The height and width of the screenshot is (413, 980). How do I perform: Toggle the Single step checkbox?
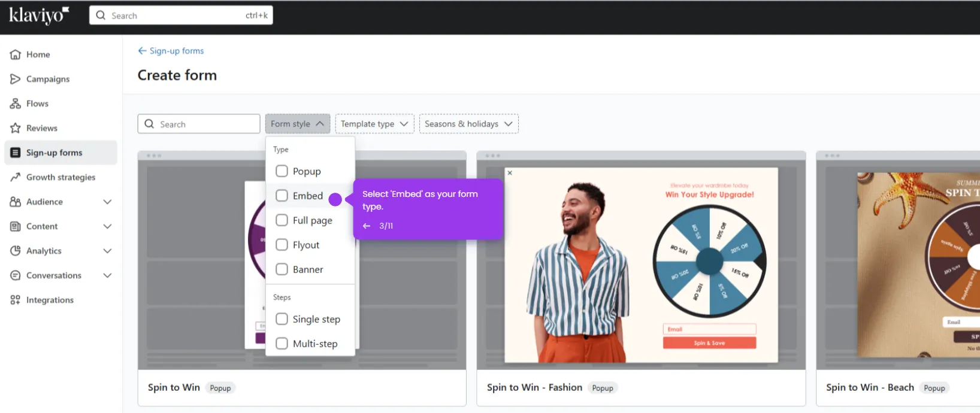(x=282, y=319)
